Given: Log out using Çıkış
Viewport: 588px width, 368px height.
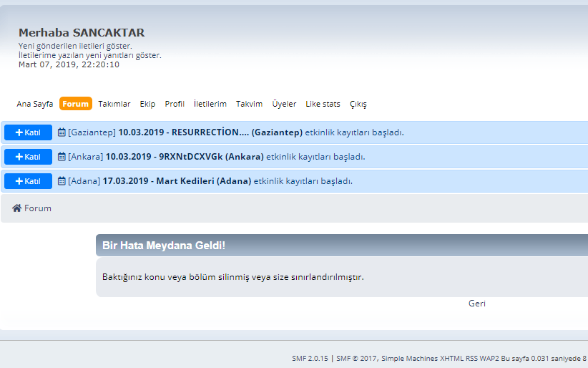Looking at the screenshot, I should [358, 104].
